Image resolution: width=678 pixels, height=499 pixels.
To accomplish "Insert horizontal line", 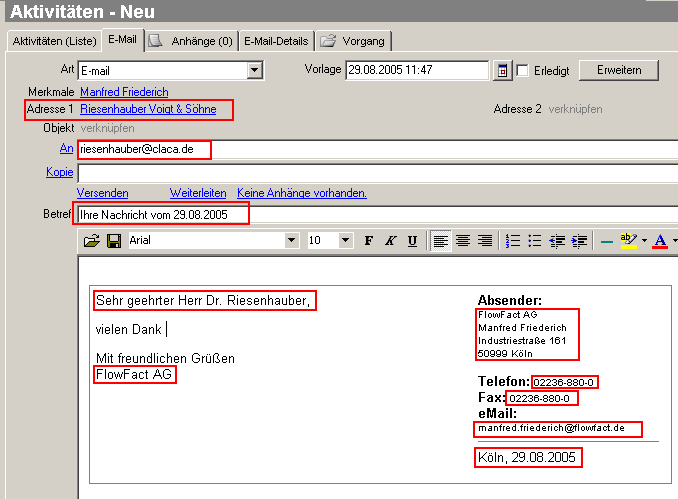I will tap(607, 241).
